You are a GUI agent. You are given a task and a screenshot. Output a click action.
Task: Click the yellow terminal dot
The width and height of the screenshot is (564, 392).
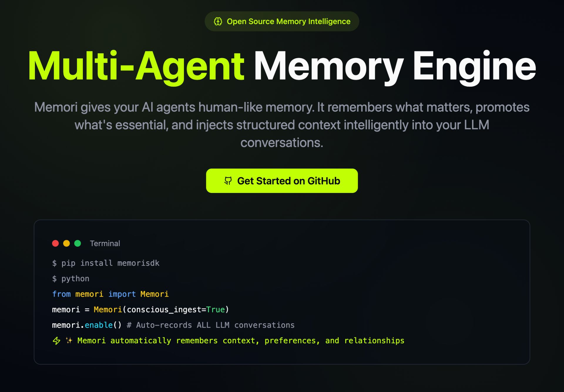click(67, 243)
